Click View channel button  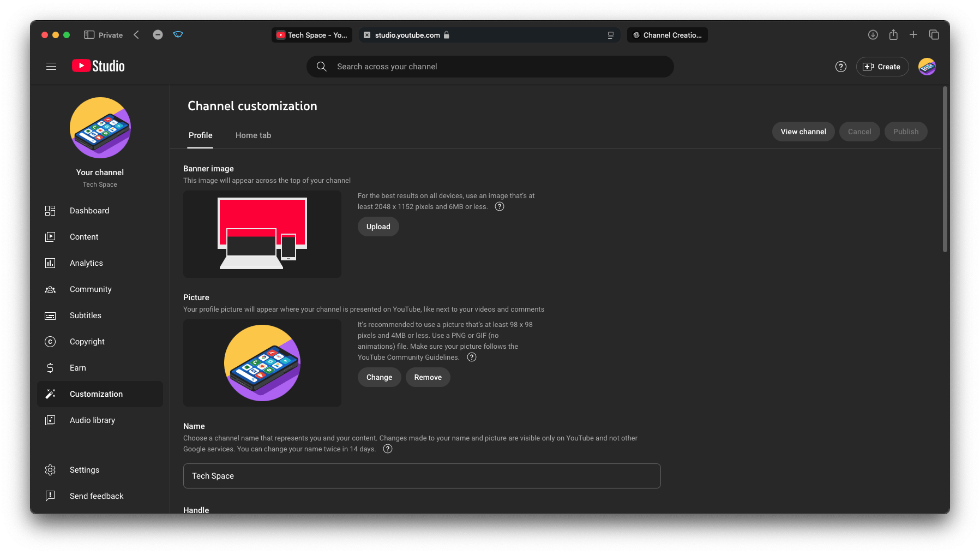tap(803, 132)
